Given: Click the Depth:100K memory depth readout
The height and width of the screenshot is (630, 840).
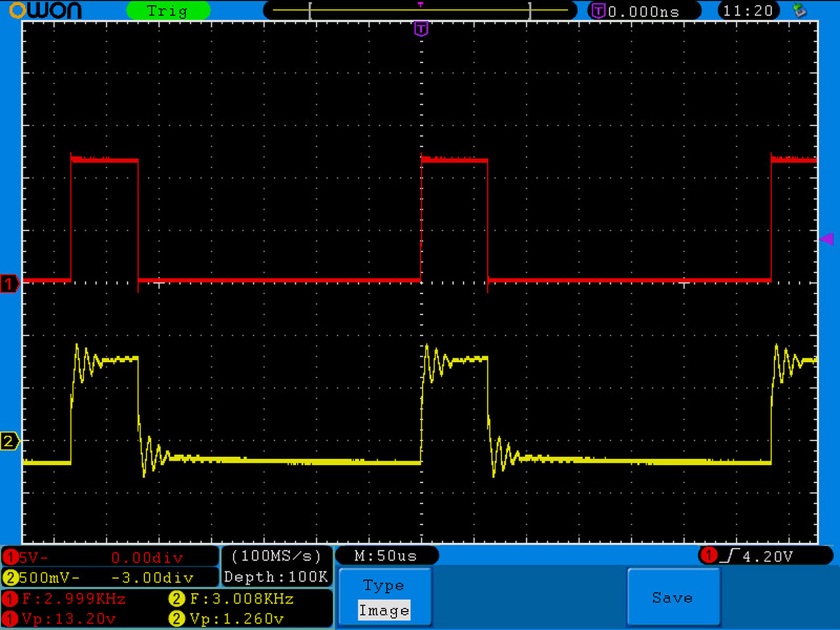Looking at the screenshot, I should coord(276,577).
